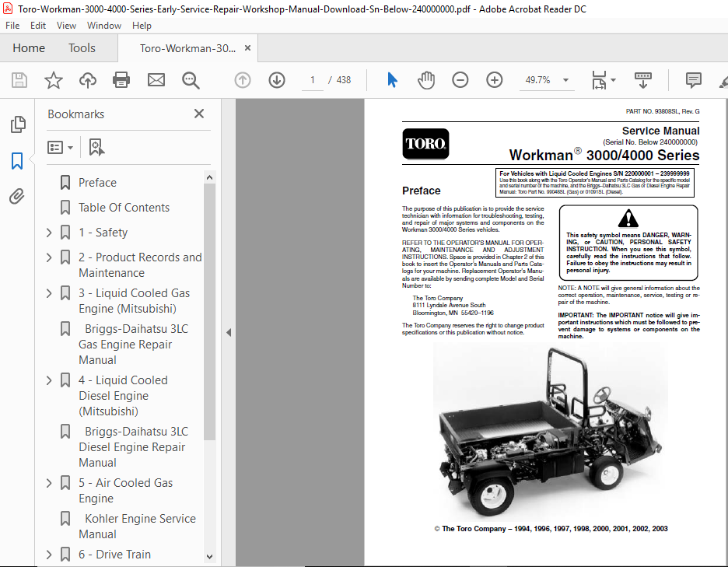
Task: Close the Toro-Workman document tab
Action: click(247, 47)
